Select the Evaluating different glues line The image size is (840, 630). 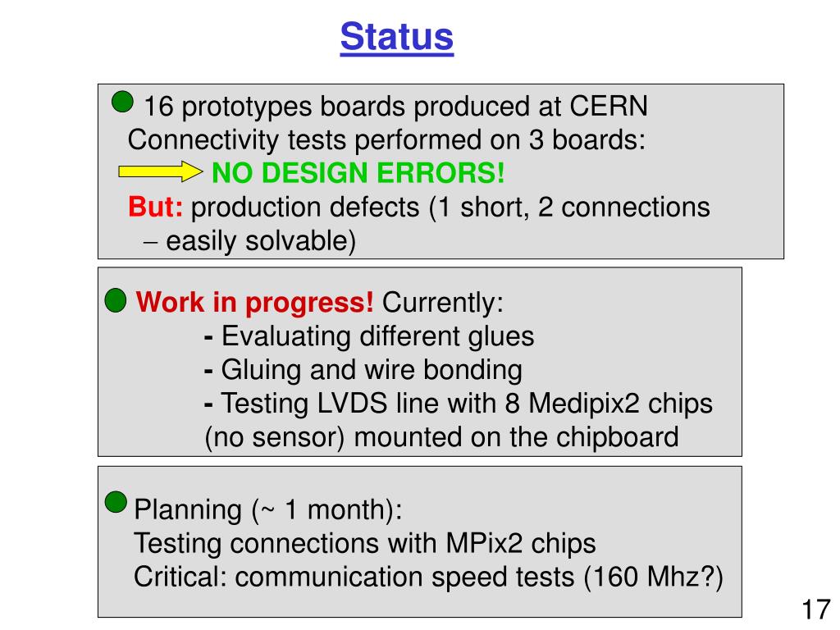click(369, 337)
